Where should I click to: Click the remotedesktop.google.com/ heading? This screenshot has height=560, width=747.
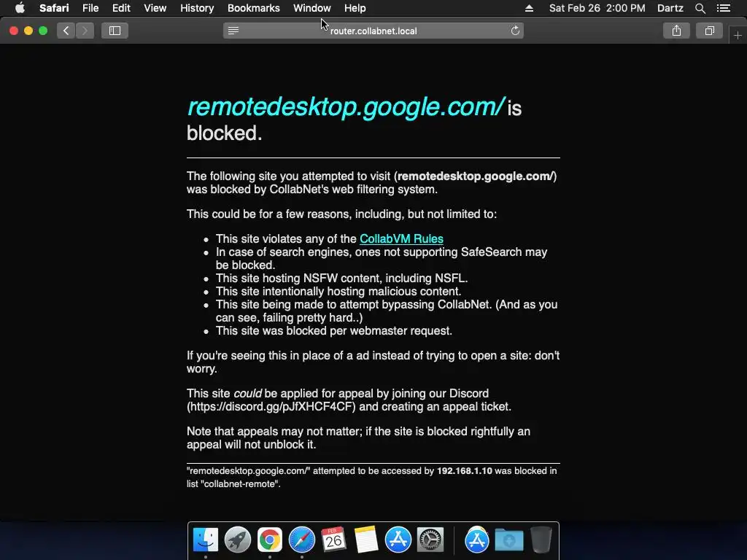tap(346, 106)
